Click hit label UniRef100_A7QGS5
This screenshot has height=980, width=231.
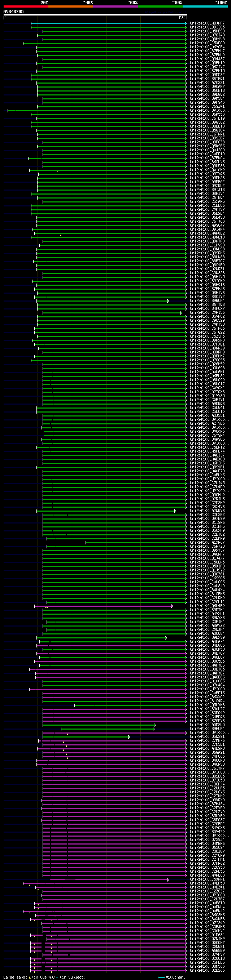coord(207,360)
